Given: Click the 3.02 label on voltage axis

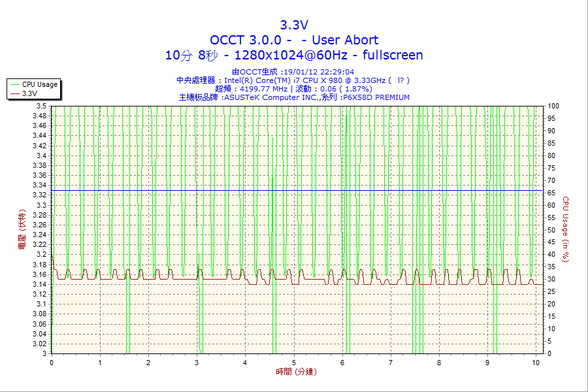Looking at the screenshot, I should click(40, 344).
